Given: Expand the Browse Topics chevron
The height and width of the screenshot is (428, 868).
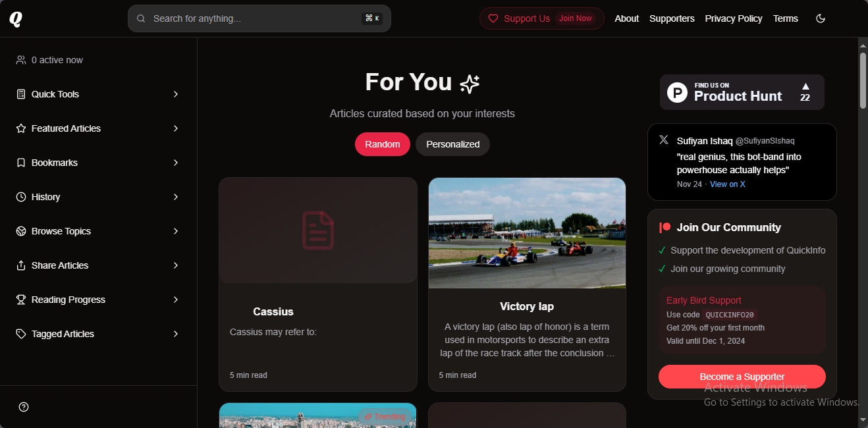Looking at the screenshot, I should (x=176, y=231).
